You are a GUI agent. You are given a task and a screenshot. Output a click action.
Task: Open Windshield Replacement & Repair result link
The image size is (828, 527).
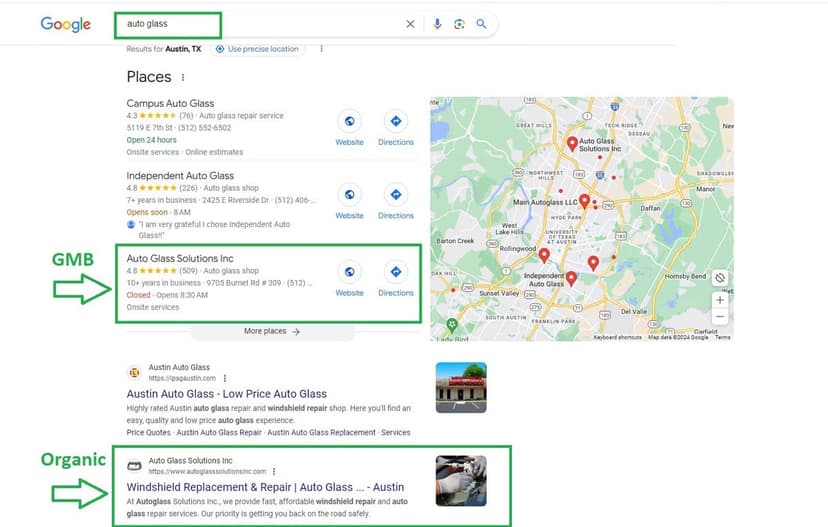pyautogui.click(x=265, y=487)
